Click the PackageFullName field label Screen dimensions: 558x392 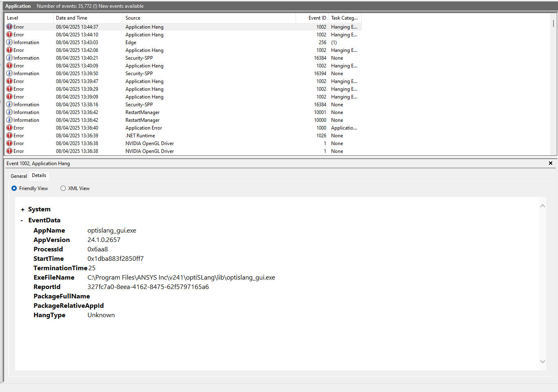[x=62, y=296]
